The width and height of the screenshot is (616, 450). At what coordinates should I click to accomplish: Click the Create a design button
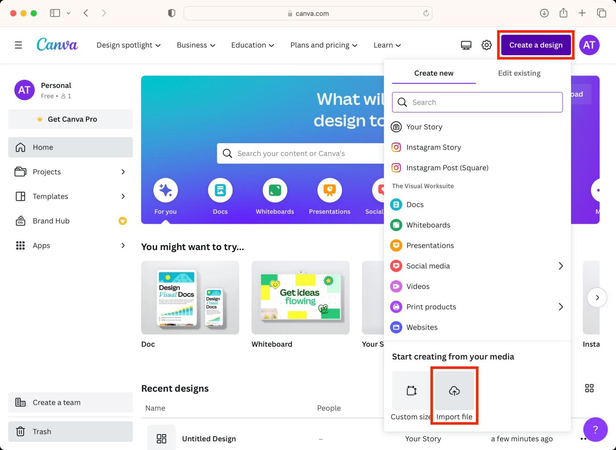[x=536, y=45]
